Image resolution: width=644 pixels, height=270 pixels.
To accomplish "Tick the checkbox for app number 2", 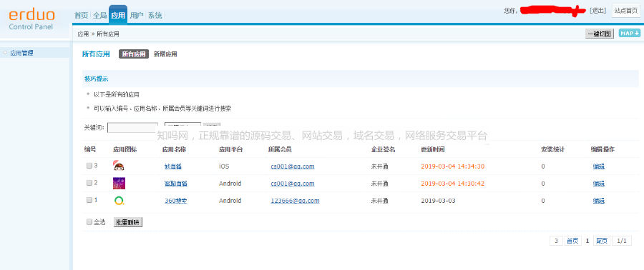I will 89,183.
